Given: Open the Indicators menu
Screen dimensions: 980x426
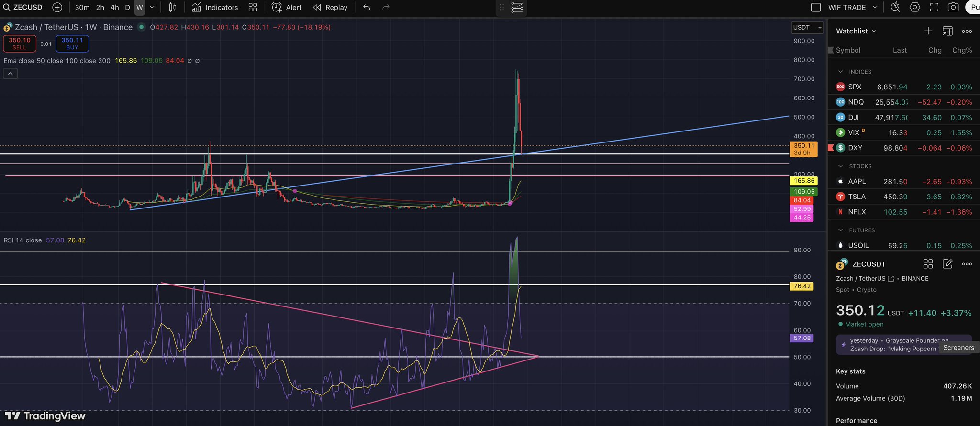Looking at the screenshot, I should pos(215,8).
